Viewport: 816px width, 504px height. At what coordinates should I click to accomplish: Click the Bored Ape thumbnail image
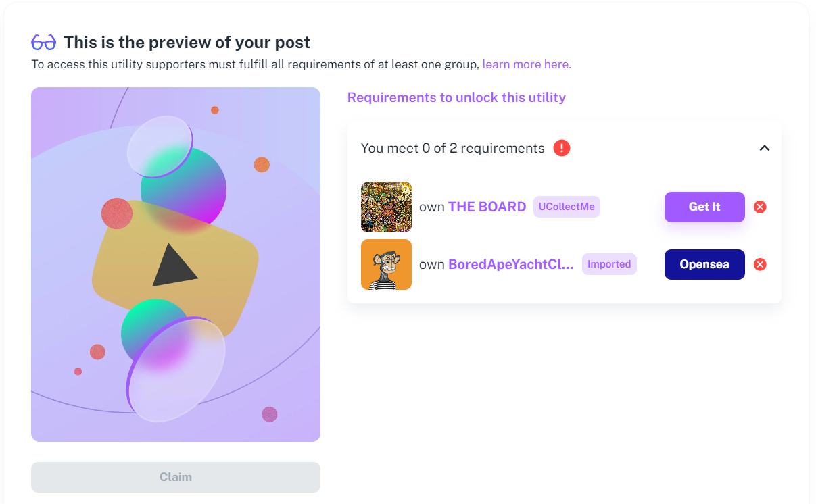pos(386,264)
